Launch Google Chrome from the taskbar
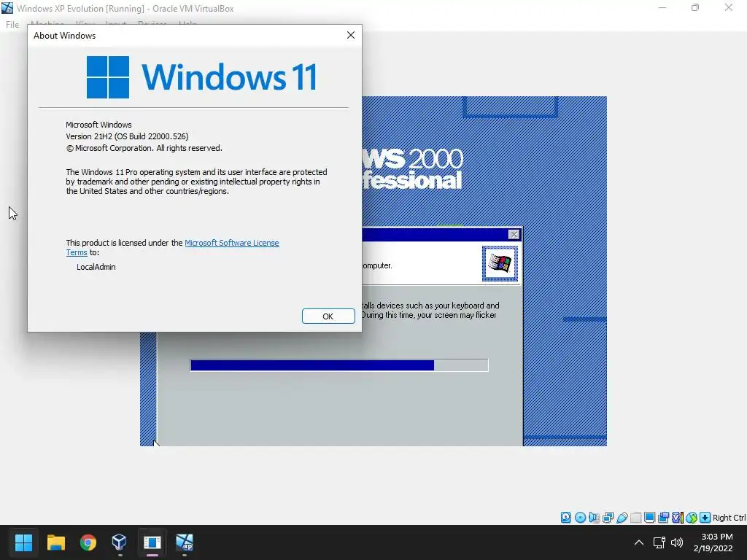Viewport: 747px width, 560px height. tap(88, 542)
